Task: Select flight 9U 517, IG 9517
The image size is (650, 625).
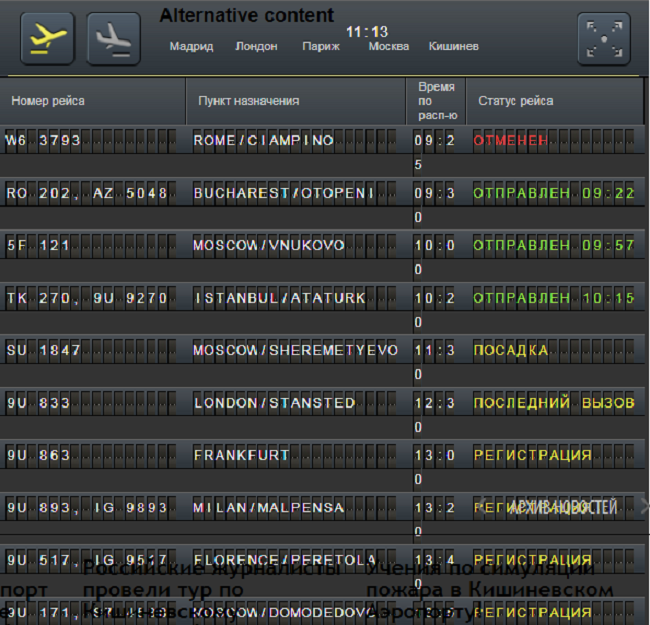Action: tap(87, 560)
